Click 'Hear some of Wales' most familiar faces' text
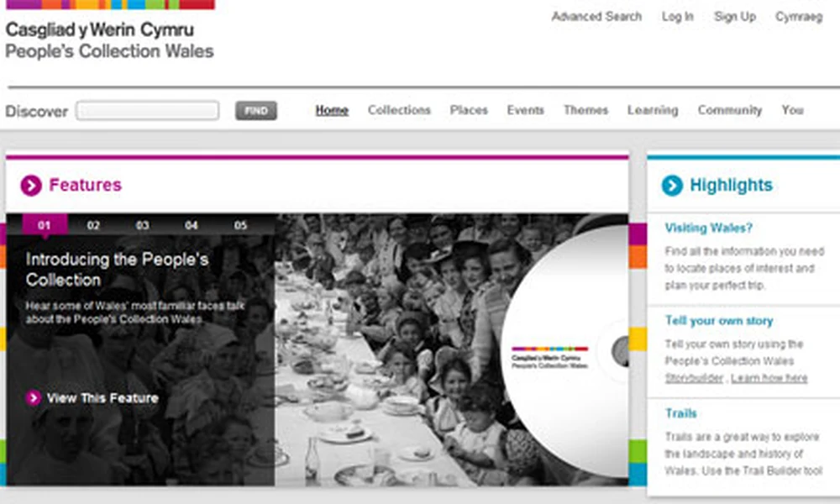This screenshot has width=840, height=504. click(x=135, y=312)
